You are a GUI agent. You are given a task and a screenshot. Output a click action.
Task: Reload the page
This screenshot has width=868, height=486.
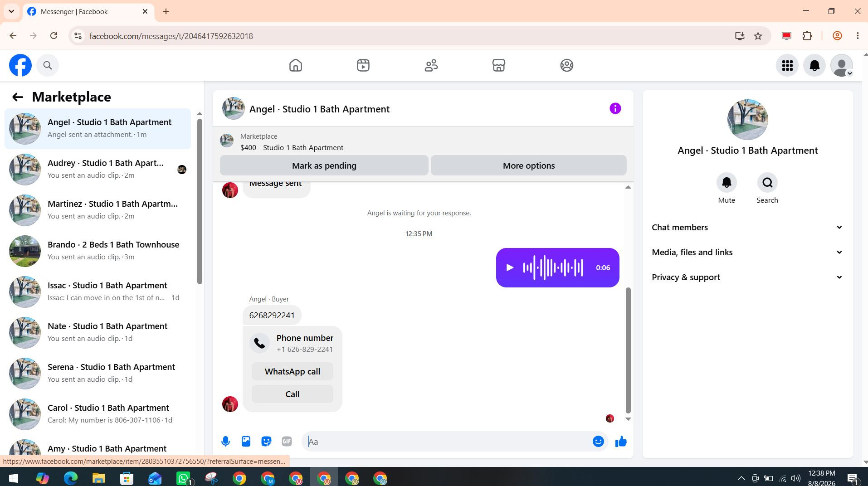54,36
